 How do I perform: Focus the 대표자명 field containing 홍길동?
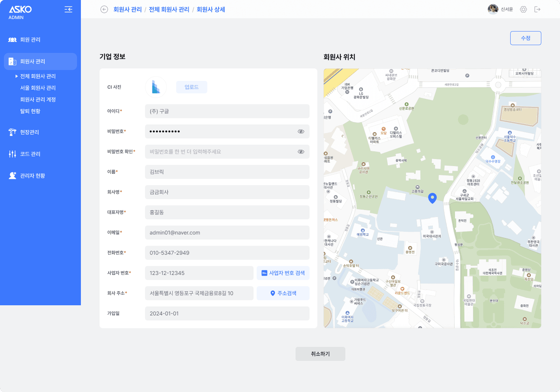pyautogui.click(x=227, y=212)
